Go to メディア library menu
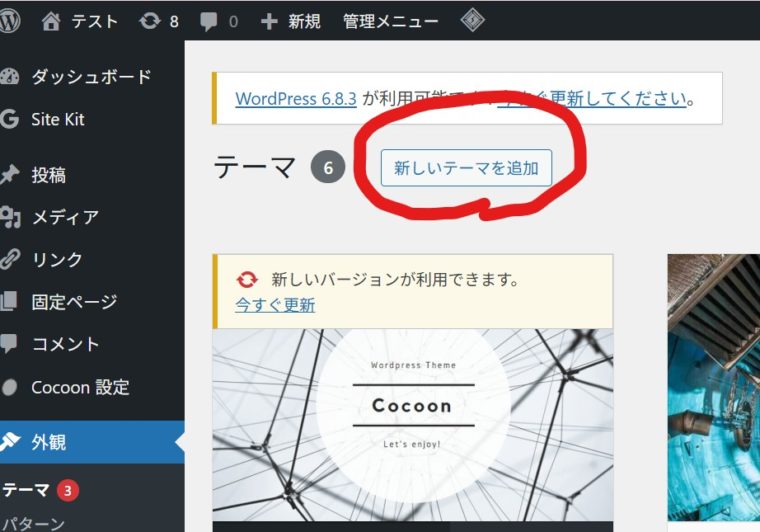 pos(65,217)
